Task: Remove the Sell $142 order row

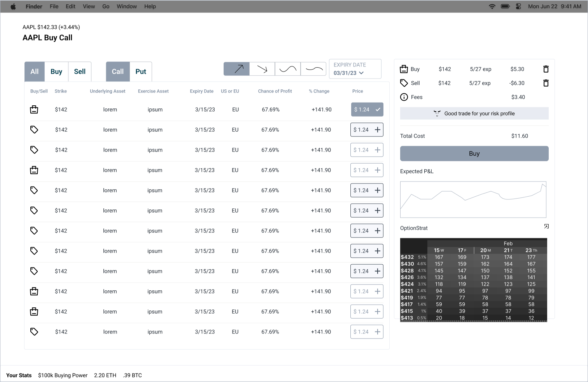Action: point(546,83)
